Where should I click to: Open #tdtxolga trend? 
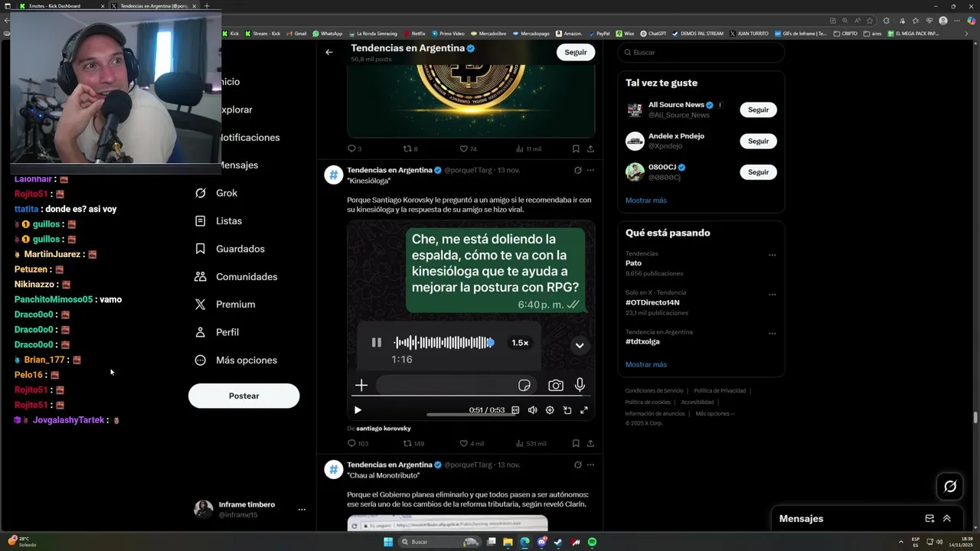642,341
